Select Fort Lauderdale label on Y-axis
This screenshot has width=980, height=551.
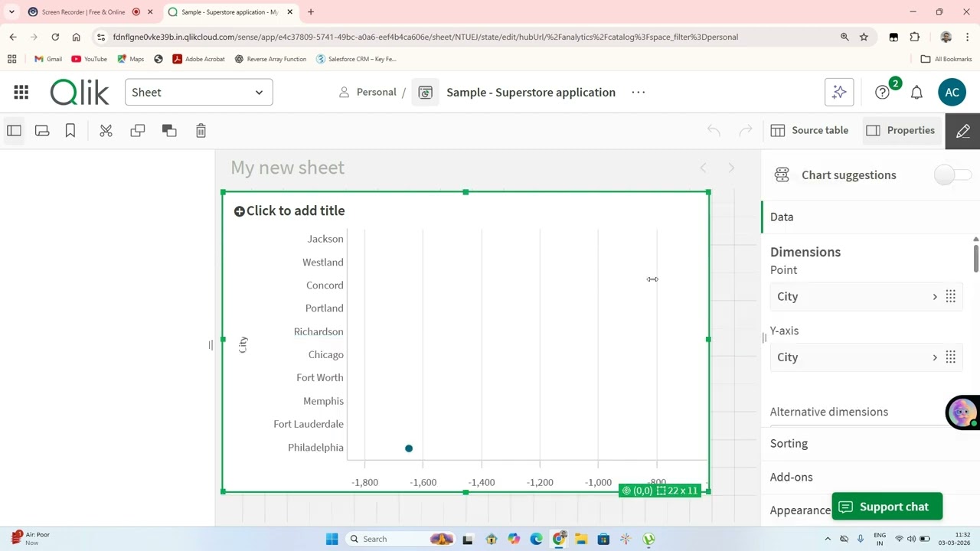(x=309, y=424)
